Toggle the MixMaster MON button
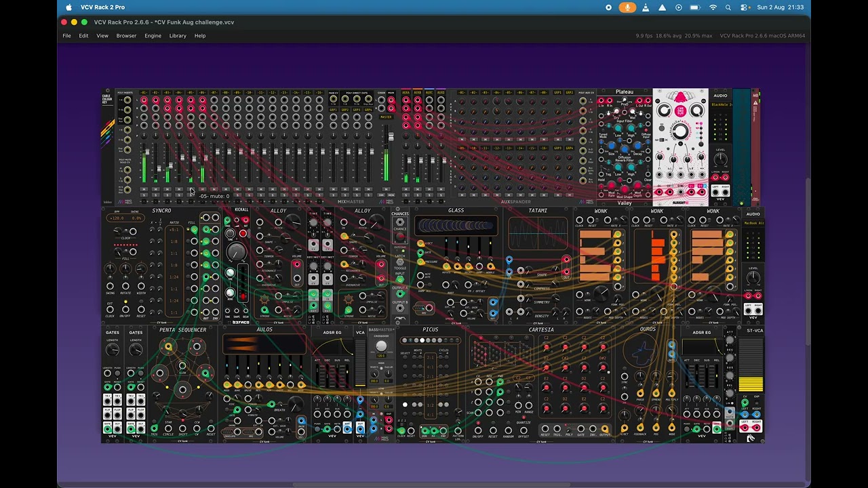This screenshot has width=868, height=488. click(x=391, y=196)
